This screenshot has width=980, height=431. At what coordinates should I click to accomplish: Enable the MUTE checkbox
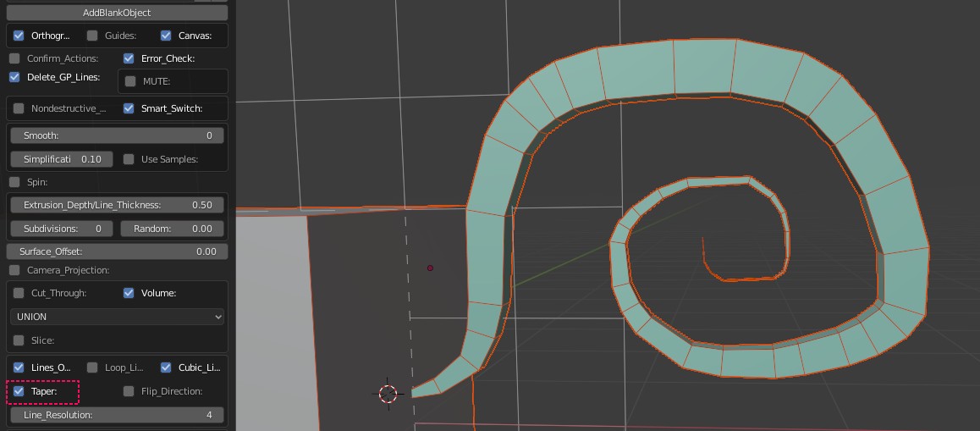tap(130, 81)
